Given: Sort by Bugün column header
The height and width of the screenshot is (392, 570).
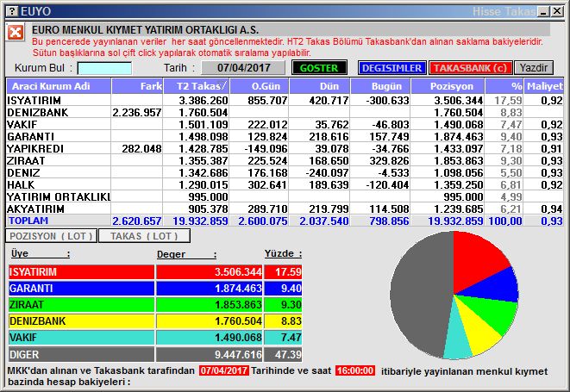Looking at the screenshot, I should [x=380, y=86].
